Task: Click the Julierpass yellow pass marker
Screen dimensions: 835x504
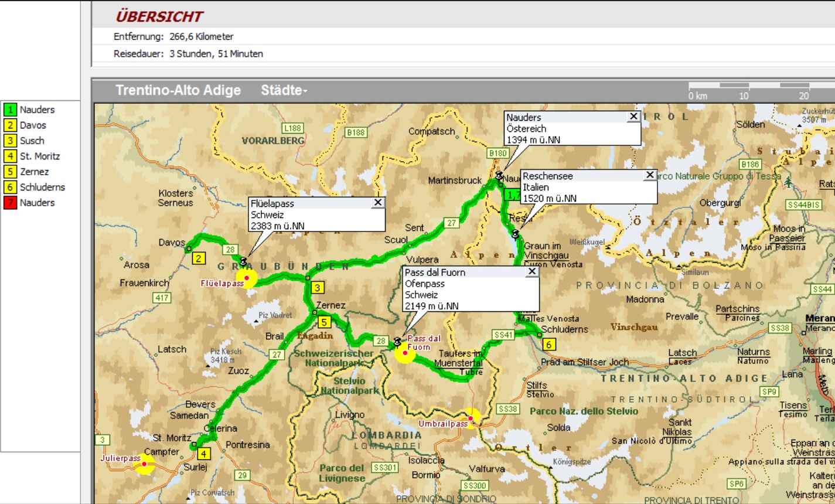Action: click(144, 465)
